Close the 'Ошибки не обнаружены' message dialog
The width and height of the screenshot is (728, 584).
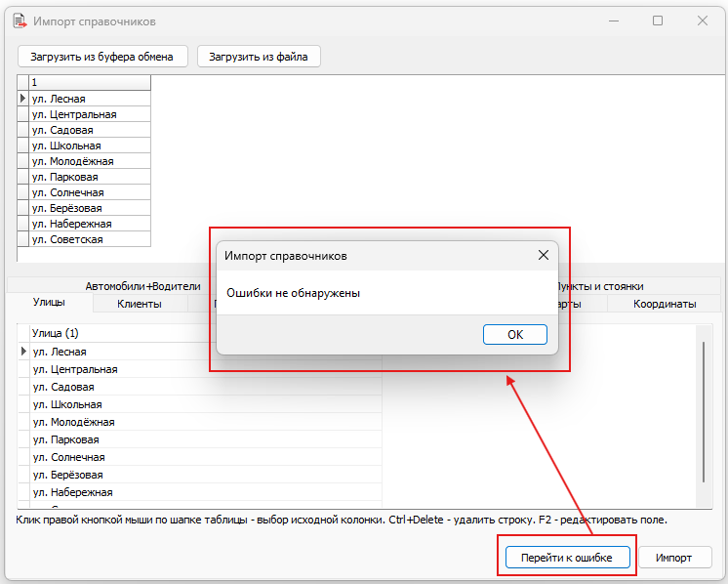[544, 255]
